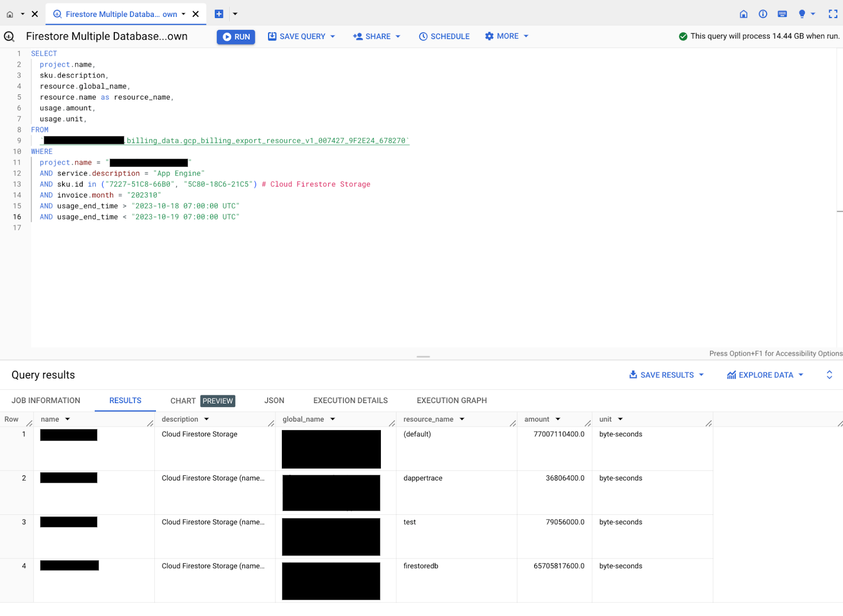Show keyboard shortcuts icon
This screenshot has height=616, width=843.
pos(782,14)
